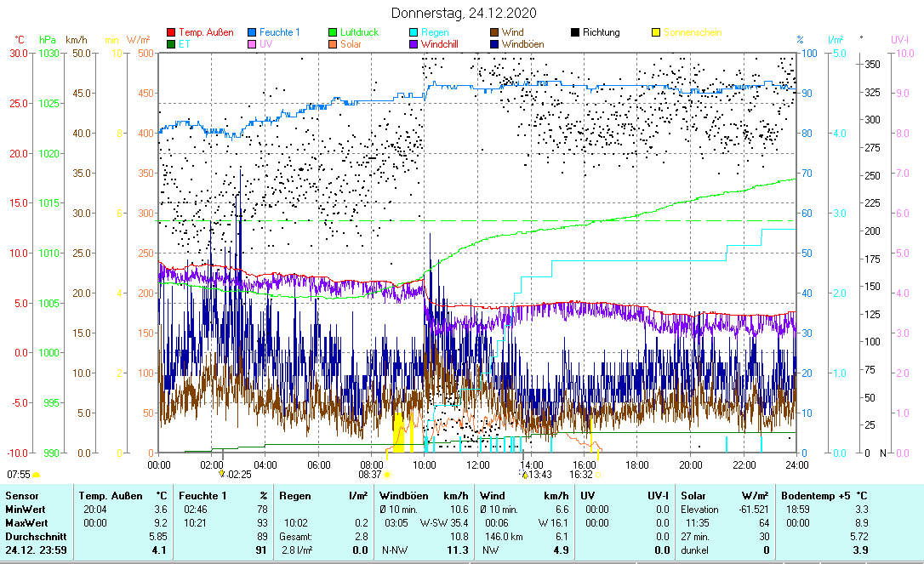Viewport: 924px width, 564px height.
Task: Click the moon marker labeled 13:43
Action: (523, 475)
